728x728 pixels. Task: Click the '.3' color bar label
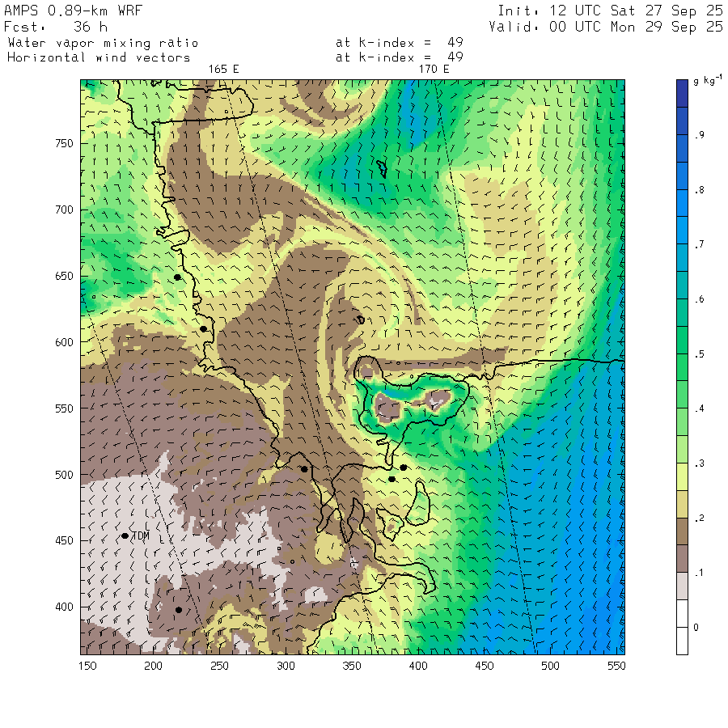click(699, 463)
